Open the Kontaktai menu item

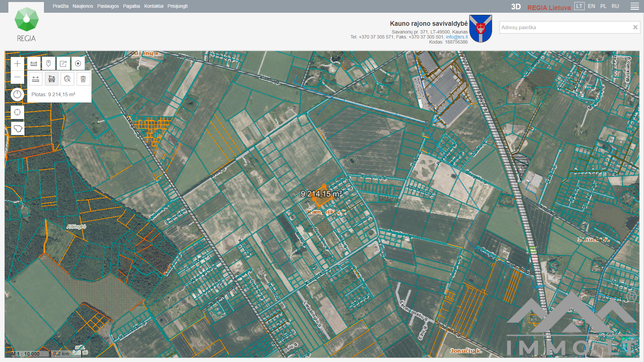point(154,6)
